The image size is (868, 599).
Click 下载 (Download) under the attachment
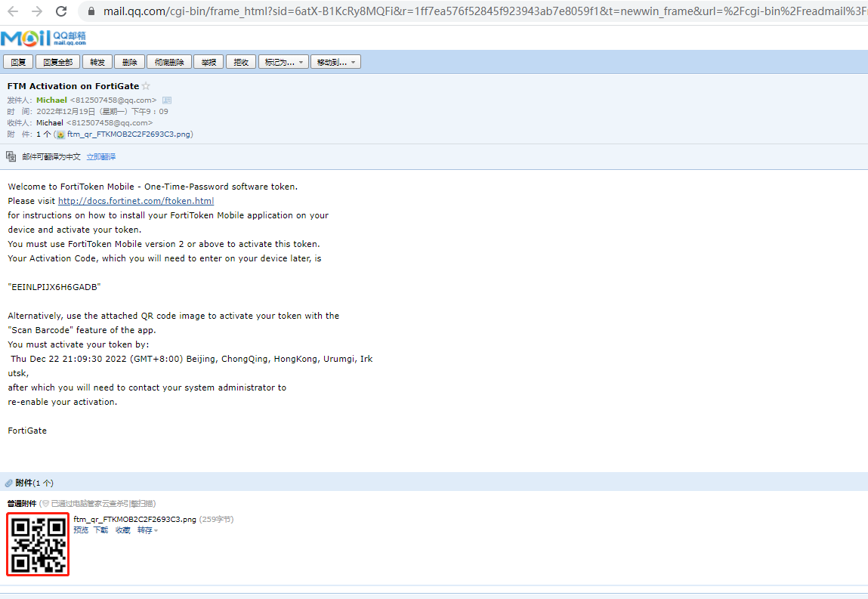pos(100,530)
